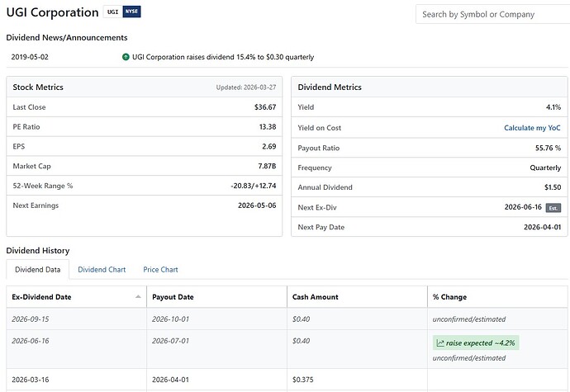
Task: Click the $0.40 amount in 2026-09-15 row
Action: 301,319
